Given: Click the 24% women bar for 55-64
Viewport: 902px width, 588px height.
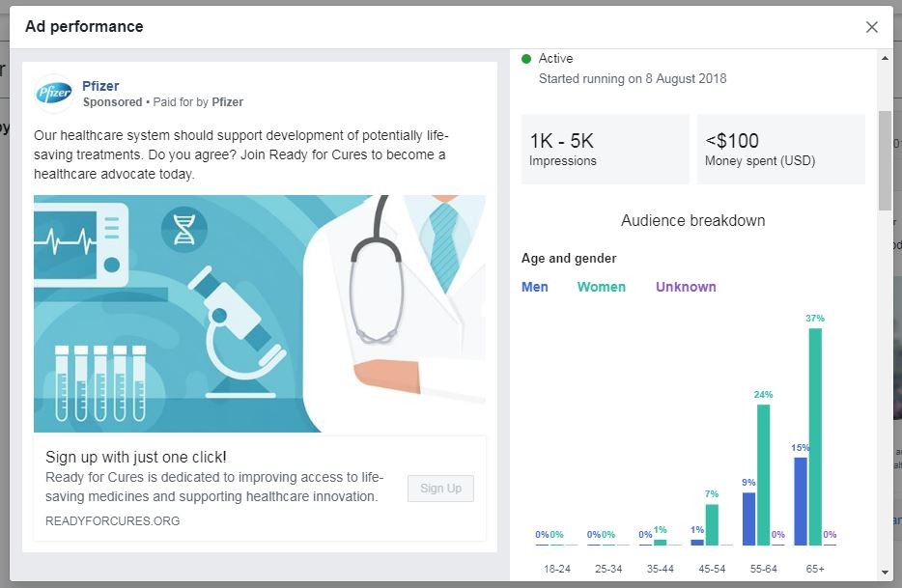Looking at the screenshot, I should coord(763,475).
